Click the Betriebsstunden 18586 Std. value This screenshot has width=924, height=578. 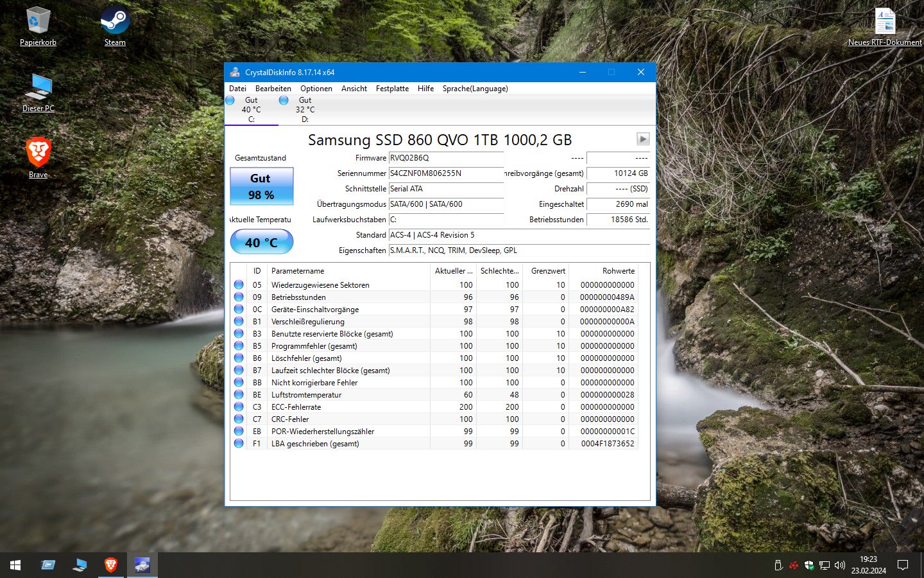tap(618, 220)
